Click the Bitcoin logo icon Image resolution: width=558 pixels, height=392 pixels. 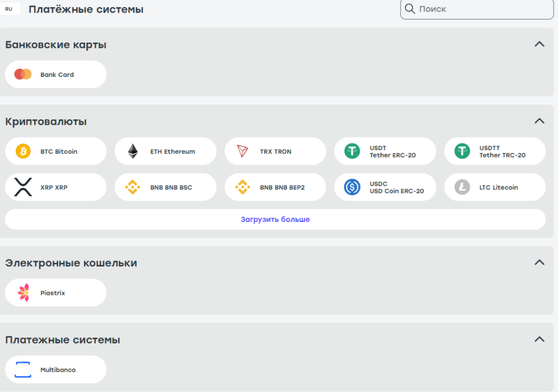click(x=23, y=151)
